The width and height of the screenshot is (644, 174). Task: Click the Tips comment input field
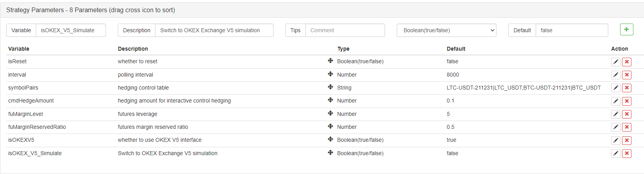point(345,30)
